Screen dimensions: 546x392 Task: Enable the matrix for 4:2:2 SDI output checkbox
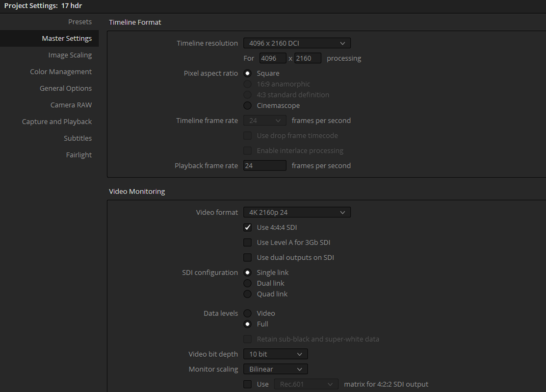click(248, 384)
